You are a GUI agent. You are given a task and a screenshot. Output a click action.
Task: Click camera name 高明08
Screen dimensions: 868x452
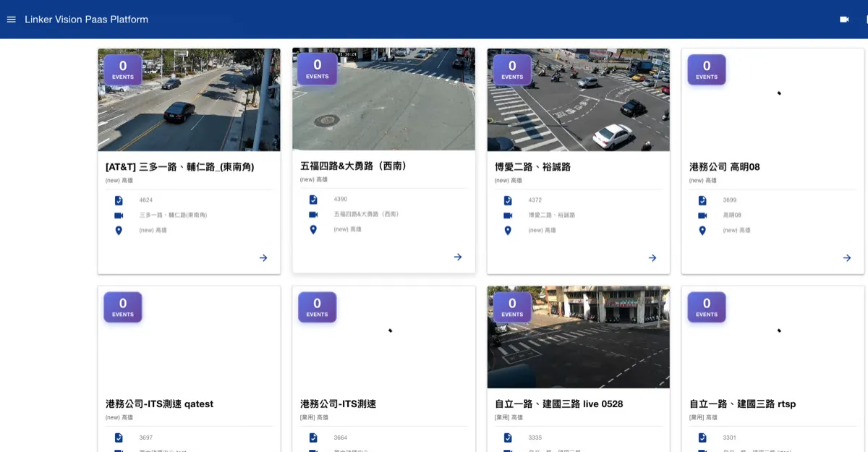pos(732,216)
